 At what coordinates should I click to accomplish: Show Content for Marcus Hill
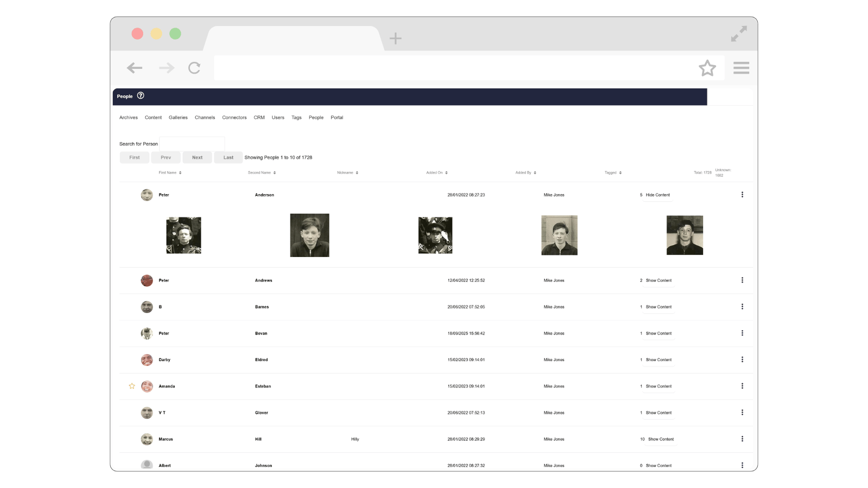point(660,439)
